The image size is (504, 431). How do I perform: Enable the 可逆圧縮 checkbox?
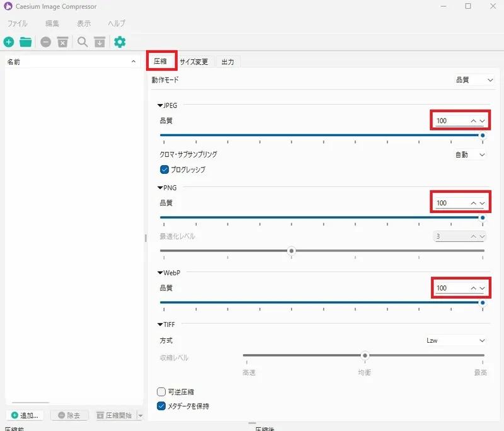161,392
